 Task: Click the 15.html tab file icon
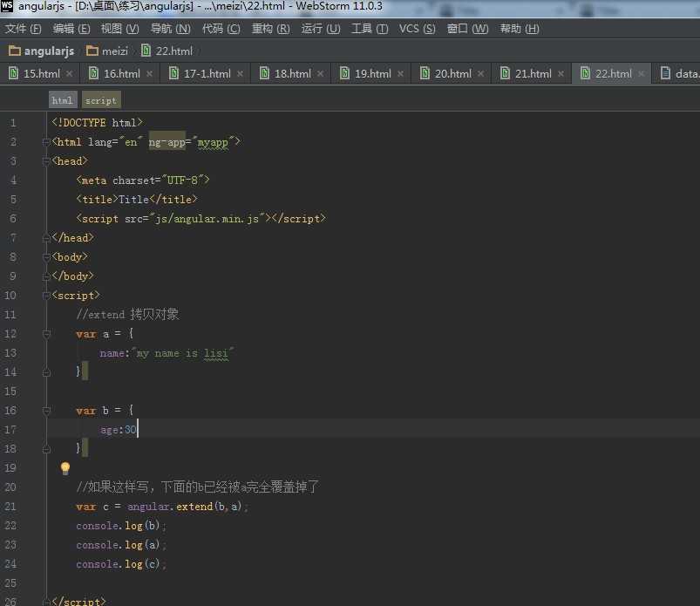click(14, 73)
